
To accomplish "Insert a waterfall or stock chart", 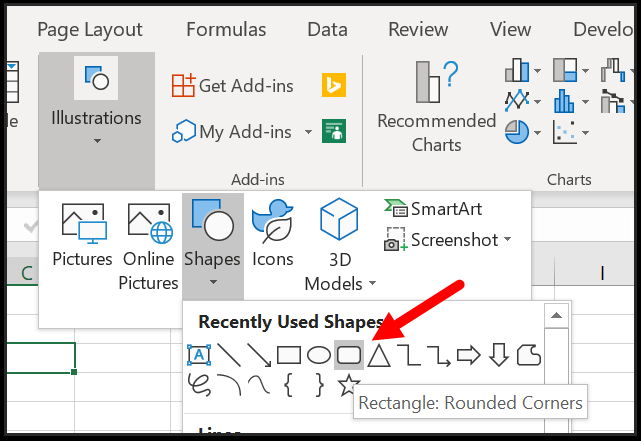I will point(613,70).
